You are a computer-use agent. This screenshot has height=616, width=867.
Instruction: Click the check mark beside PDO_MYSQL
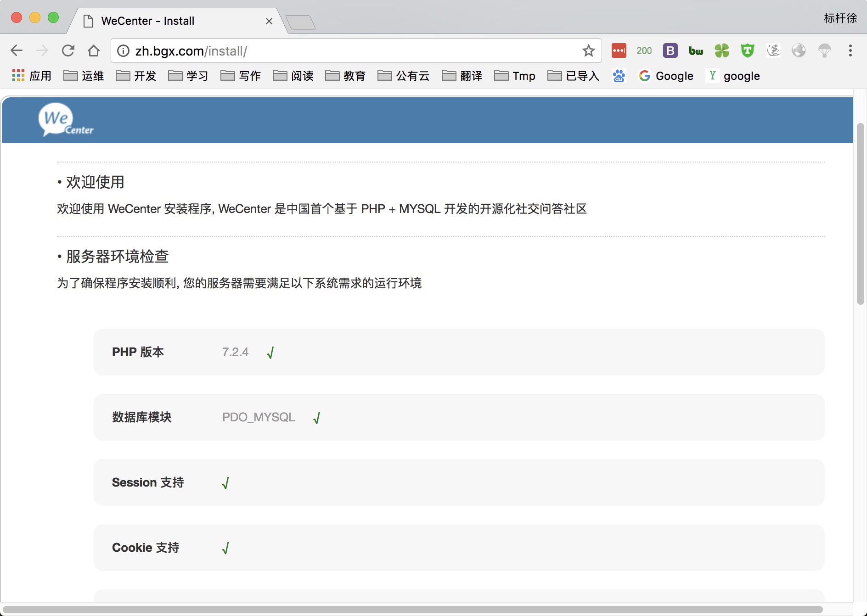[317, 418]
